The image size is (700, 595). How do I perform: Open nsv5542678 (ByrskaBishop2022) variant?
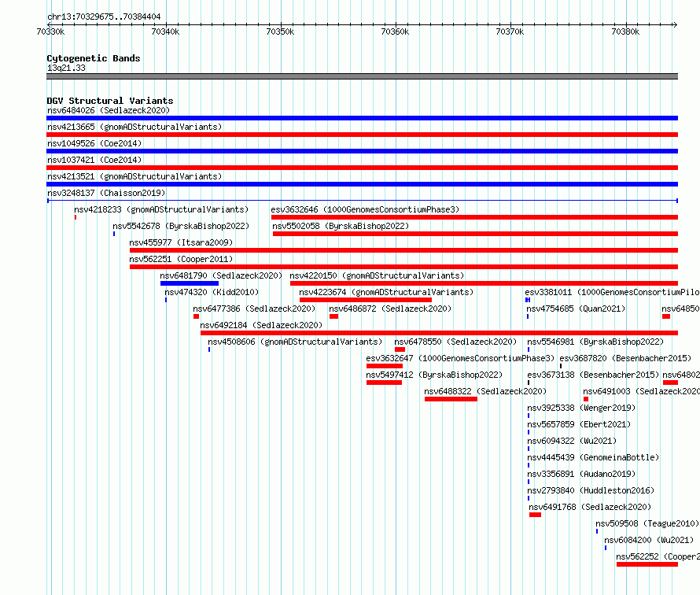(x=181, y=226)
